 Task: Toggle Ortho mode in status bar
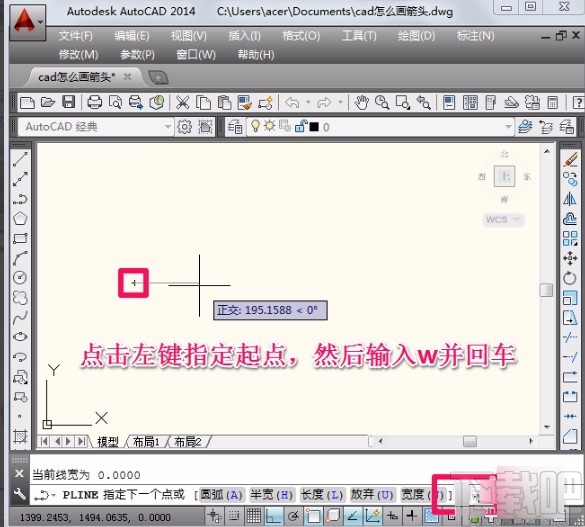(x=273, y=516)
